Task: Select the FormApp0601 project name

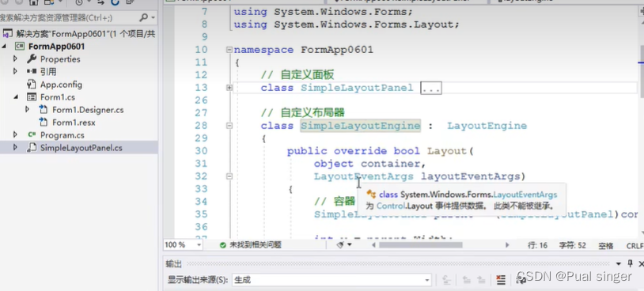Action: [57, 47]
